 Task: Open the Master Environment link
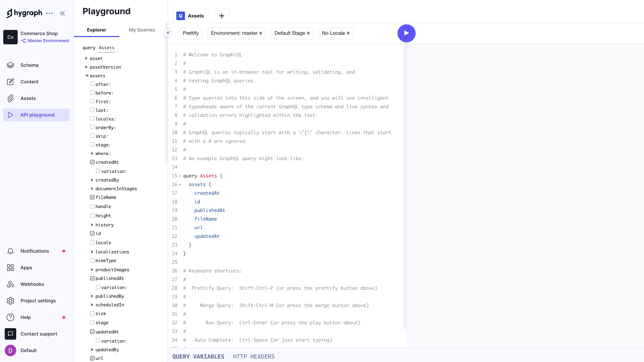click(x=48, y=41)
